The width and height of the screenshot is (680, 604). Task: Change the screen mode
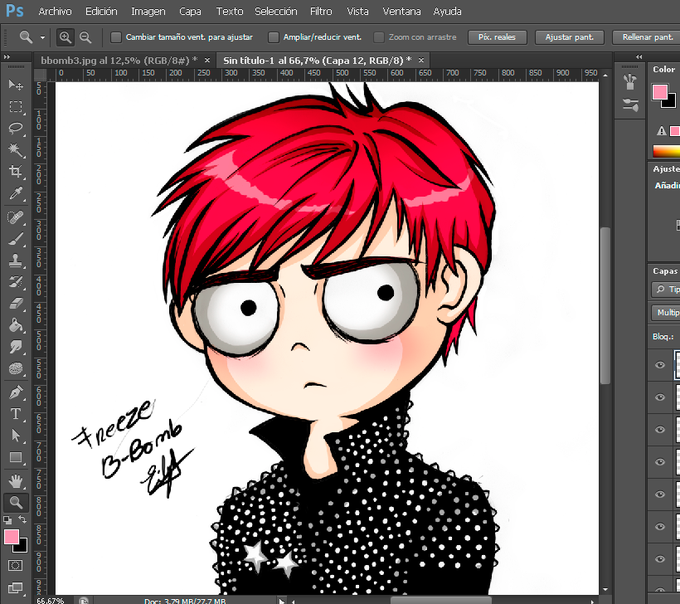[x=15, y=588]
